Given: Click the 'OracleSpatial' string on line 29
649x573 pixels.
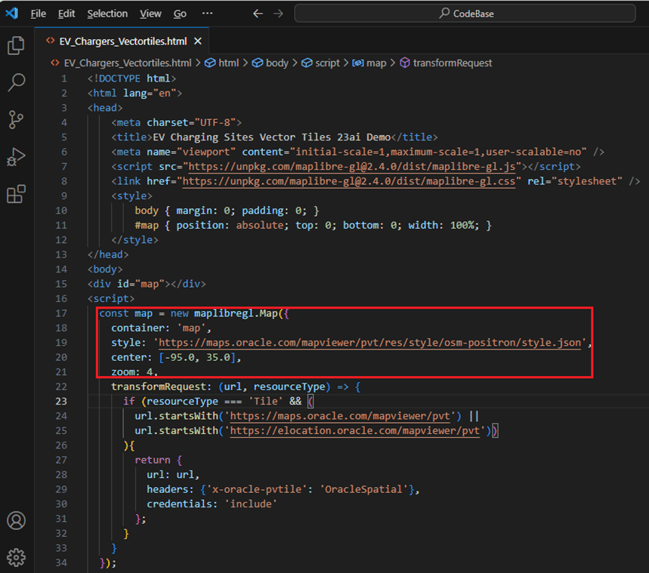Looking at the screenshot, I should (363, 489).
